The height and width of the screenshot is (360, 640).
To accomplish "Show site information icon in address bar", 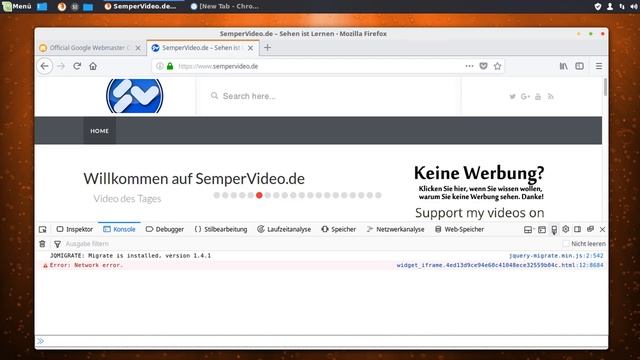I will click(x=160, y=66).
